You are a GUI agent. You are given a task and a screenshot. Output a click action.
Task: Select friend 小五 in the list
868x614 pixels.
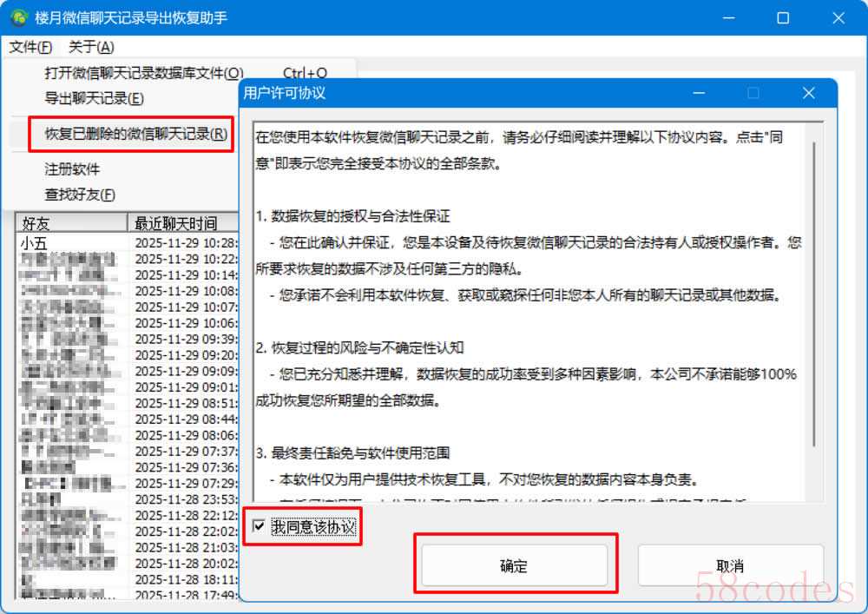coord(35,243)
